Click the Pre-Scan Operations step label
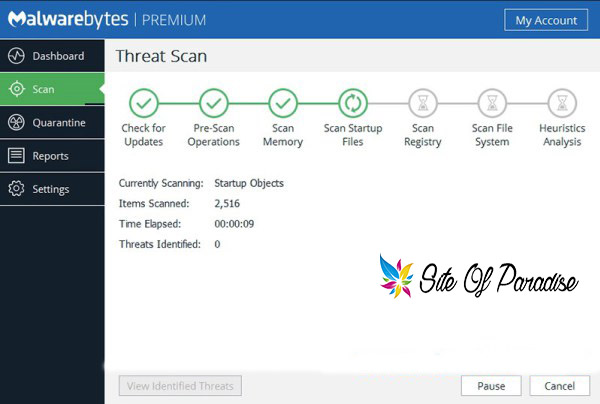Screen dimensions: 600x404 214,135
